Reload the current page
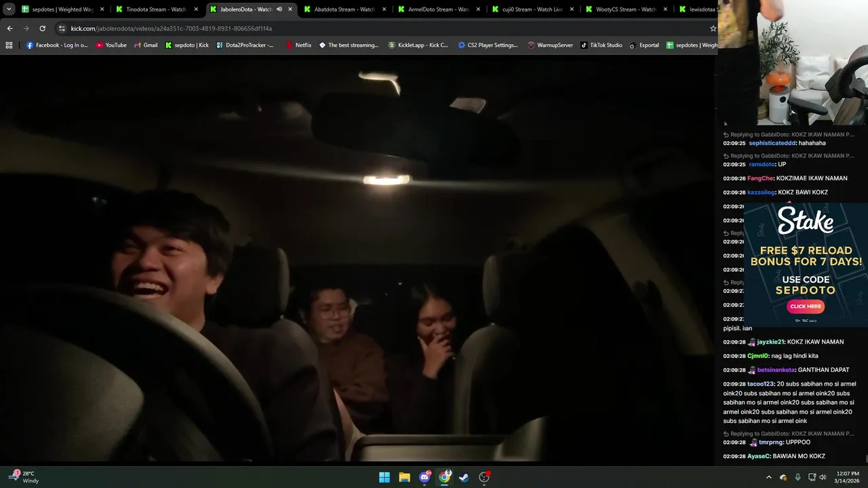The height and width of the screenshot is (488, 868). 42,28
